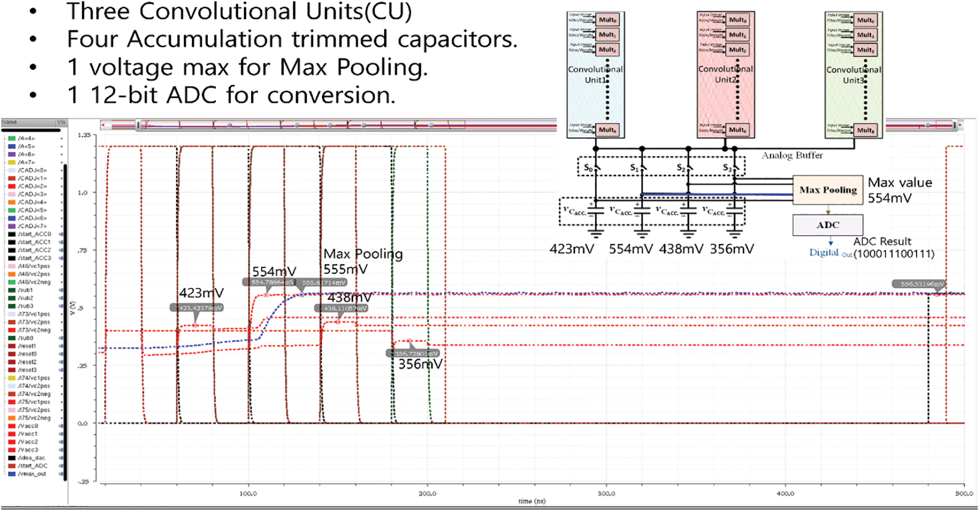Click eye icon beside /idea_dac
This screenshot has height=511, width=980.
(61, 458)
